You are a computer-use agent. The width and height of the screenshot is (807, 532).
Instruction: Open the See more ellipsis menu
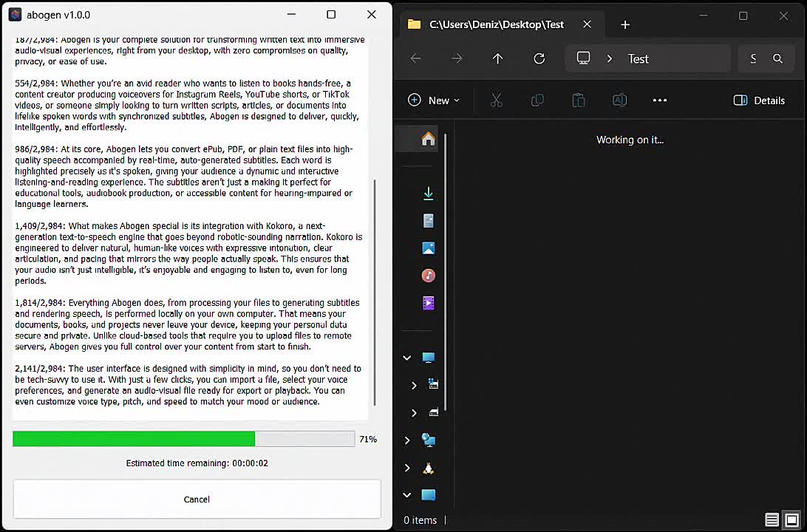tap(660, 100)
